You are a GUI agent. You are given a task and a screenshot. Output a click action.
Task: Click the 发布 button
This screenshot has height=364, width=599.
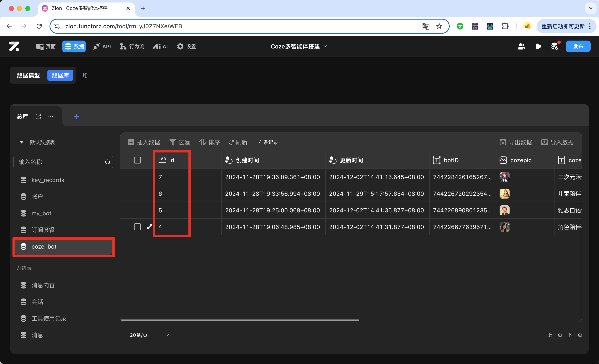point(578,46)
